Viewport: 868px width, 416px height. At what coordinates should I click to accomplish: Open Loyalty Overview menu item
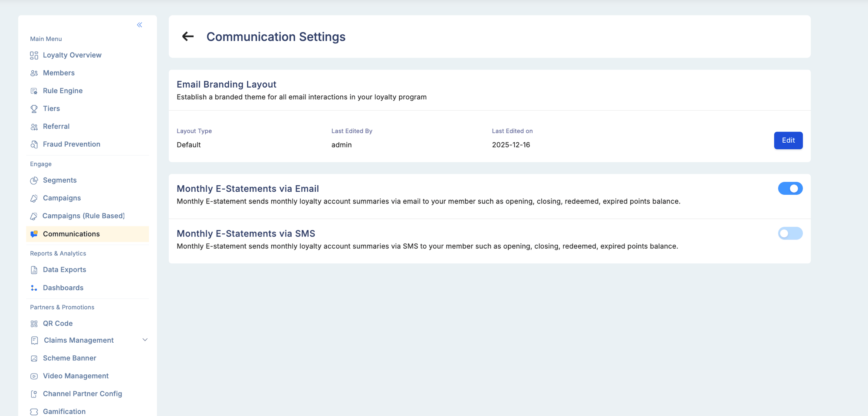pyautogui.click(x=87, y=55)
